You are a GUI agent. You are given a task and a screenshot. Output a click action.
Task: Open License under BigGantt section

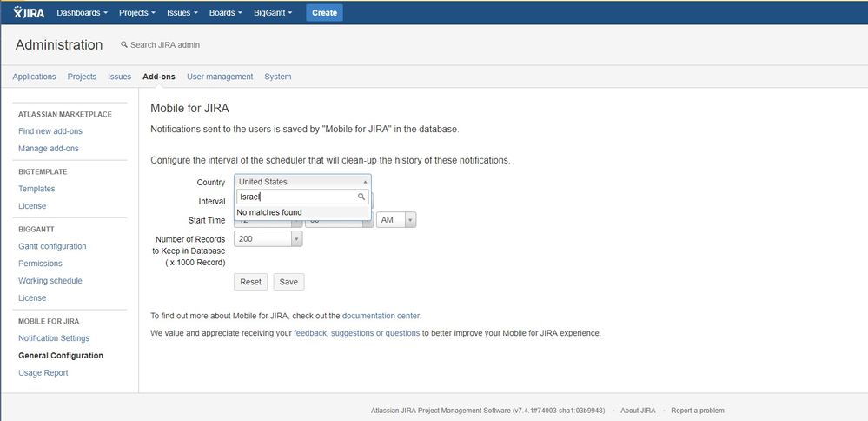click(x=32, y=298)
